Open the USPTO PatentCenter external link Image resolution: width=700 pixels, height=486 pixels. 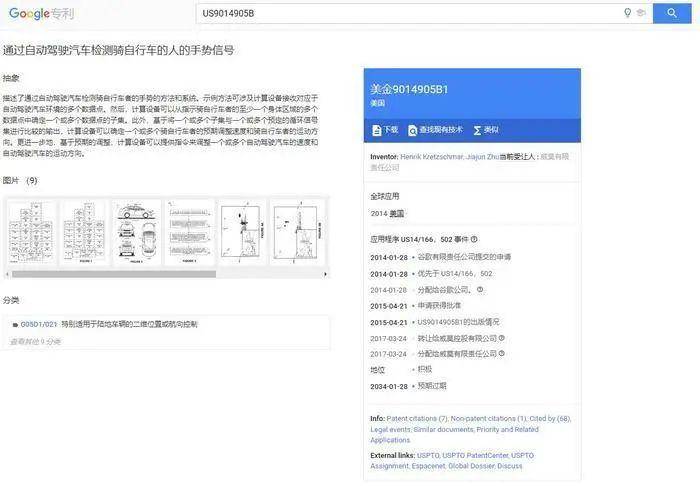pos(475,455)
